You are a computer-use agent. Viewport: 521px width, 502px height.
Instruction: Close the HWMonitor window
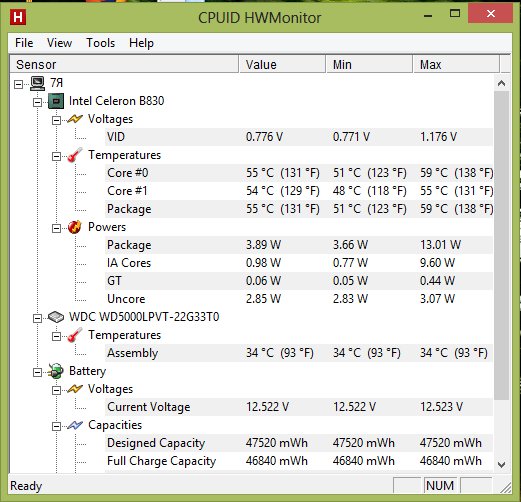coord(490,14)
